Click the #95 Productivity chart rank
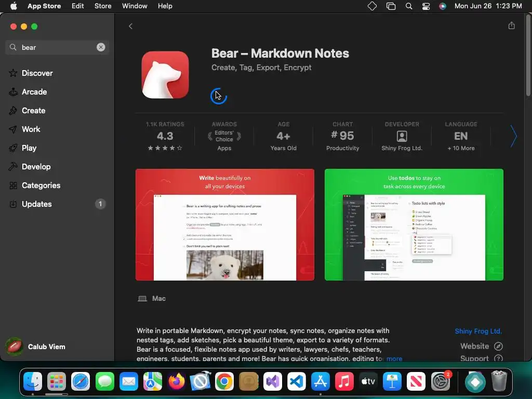 click(343, 136)
